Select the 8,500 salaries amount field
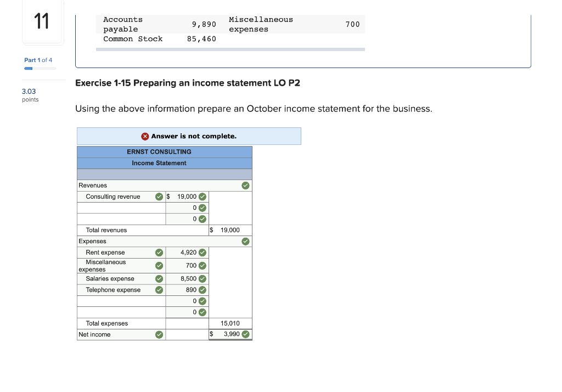Screen dimensions: 562x392 [x=187, y=279]
